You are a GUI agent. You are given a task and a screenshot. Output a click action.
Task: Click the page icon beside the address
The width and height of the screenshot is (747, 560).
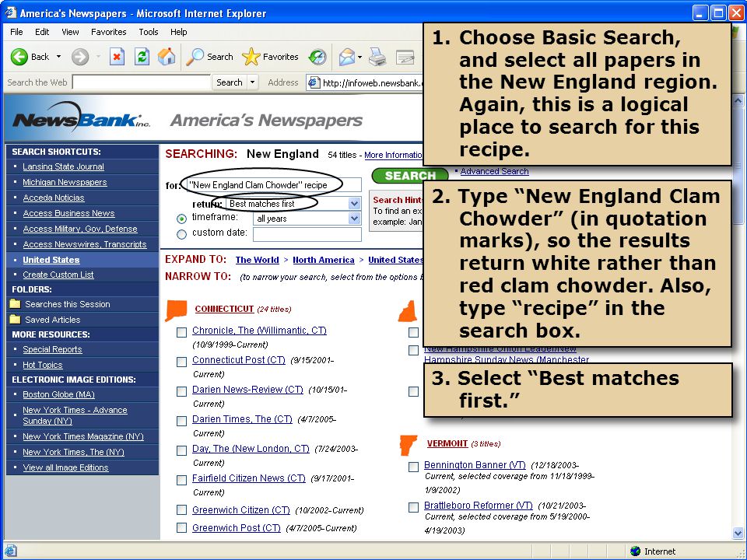point(313,82)
